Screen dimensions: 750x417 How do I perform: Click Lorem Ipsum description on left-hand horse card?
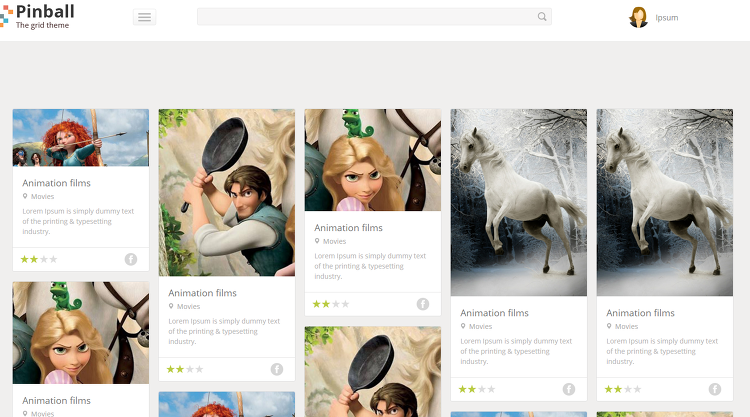(x=516, y=351)
